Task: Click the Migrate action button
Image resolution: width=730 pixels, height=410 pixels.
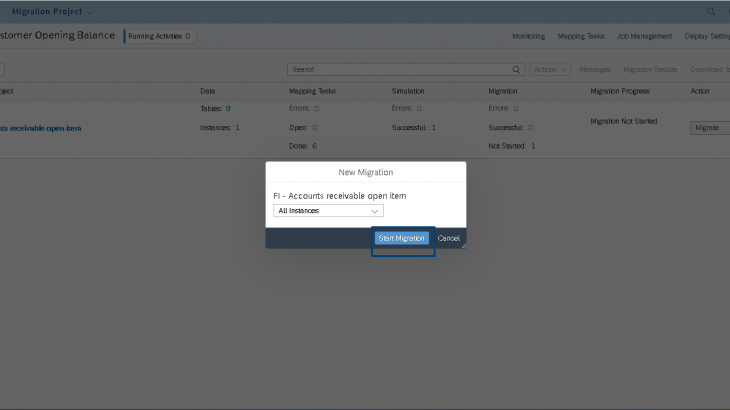Action: pyautogui.click(x=708, y=128)
